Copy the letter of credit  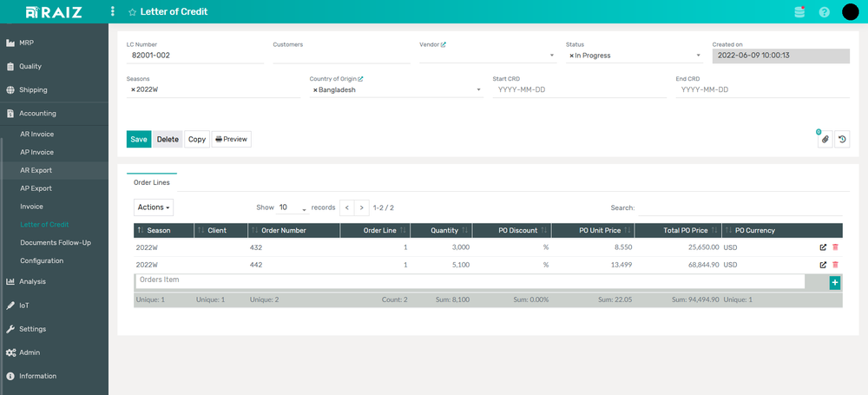196,140
